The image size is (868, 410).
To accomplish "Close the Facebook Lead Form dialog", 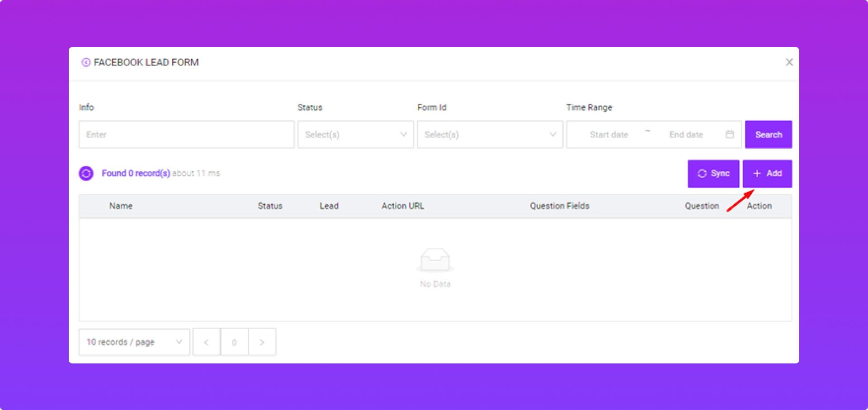I will coord(789,62).
